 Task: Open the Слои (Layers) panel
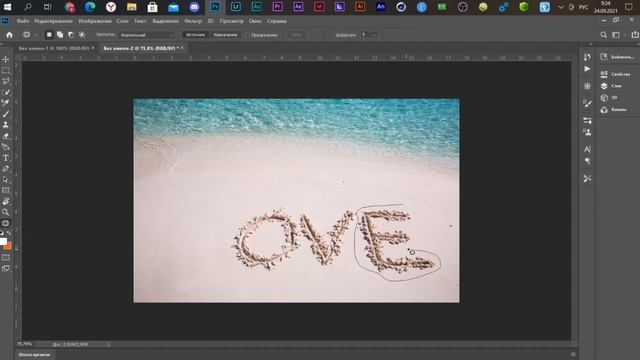(x=611, y=86)
